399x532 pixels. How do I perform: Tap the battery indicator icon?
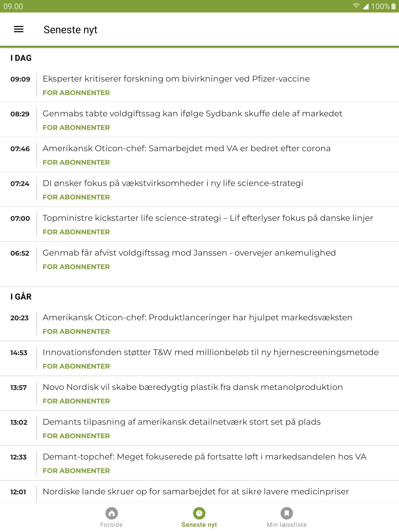tap(394, 6)
